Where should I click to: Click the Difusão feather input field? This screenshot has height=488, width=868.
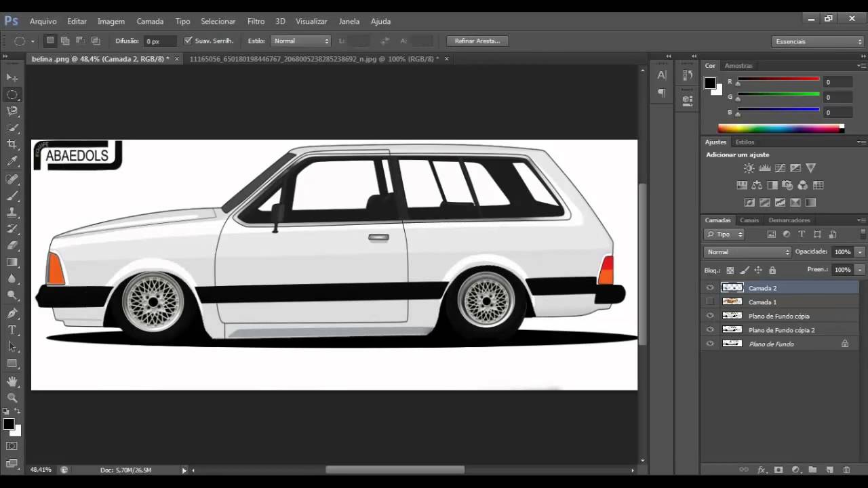pyautogui.click(x=160, y=41)
